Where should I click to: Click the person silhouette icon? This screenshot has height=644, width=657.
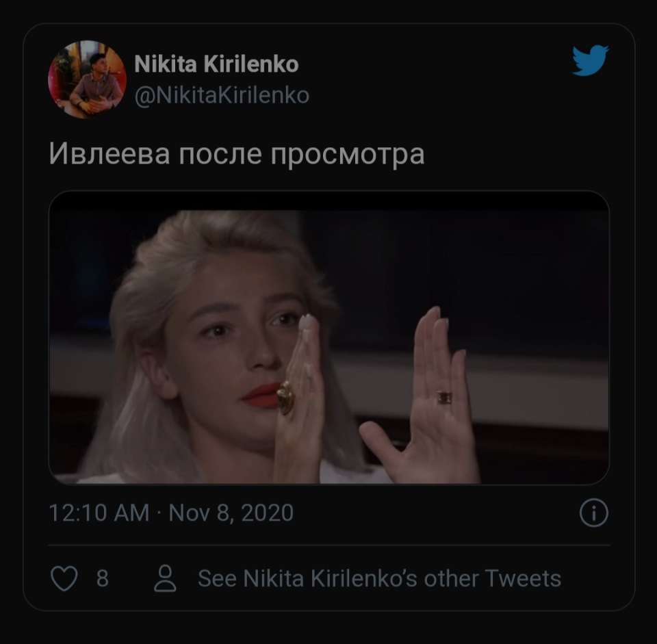pos(165,579)
